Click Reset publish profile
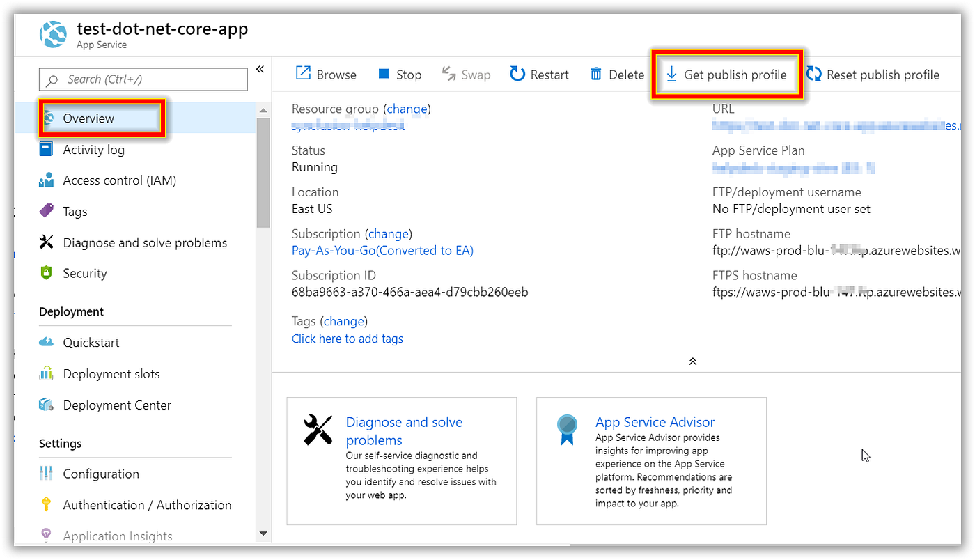The height and width of the screenshot is (560, 975). tap(873, 75)
